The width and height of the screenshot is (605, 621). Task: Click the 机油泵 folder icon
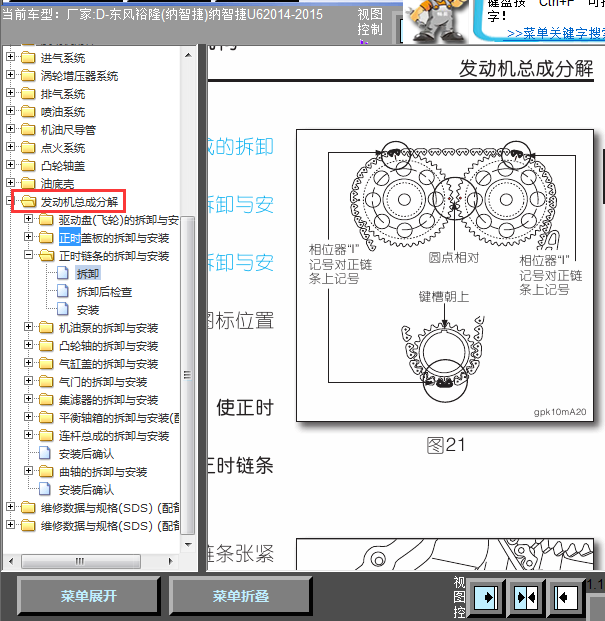pos(46,328)
